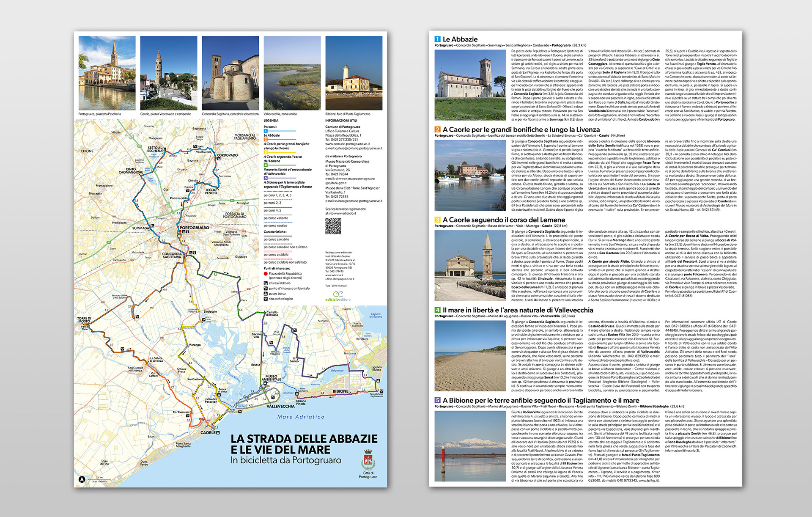Click the 'LEGENDA' heading
Screen dimensions: 812x517
tap(271, 121)
